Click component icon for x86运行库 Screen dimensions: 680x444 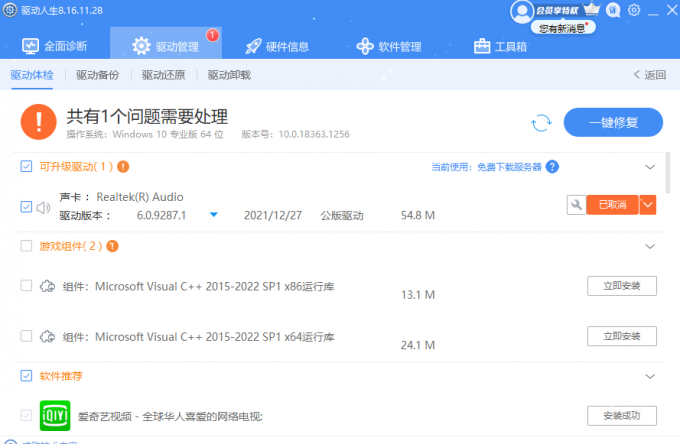pos(47,286)
